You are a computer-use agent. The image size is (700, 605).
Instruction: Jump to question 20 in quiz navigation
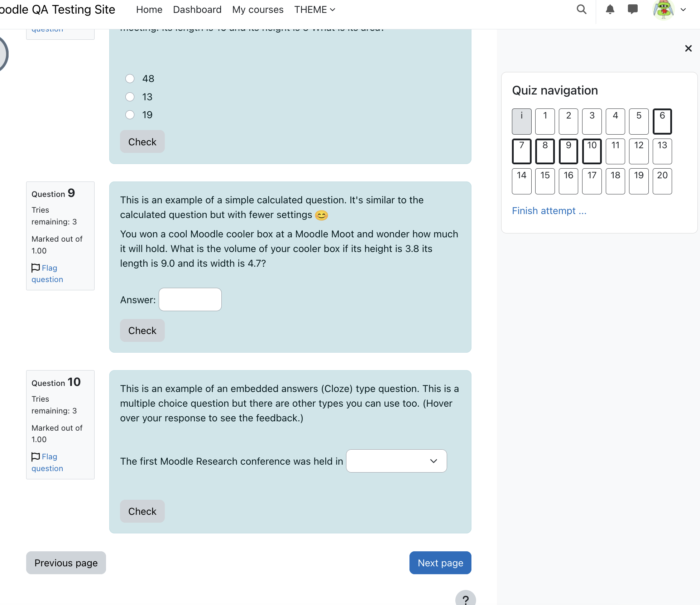coord(662,181)
